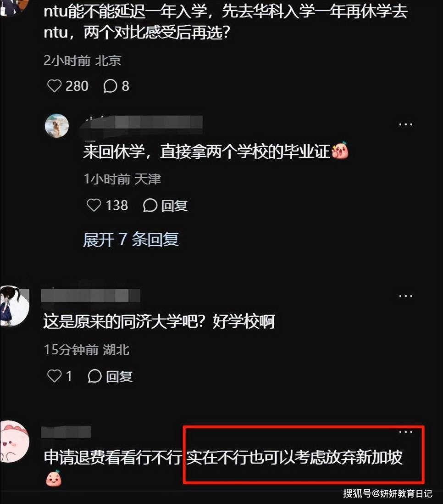This screenshot has width=443, height=504.
Task: Open more options for 同济大学 comment
Action: (405, 296)
